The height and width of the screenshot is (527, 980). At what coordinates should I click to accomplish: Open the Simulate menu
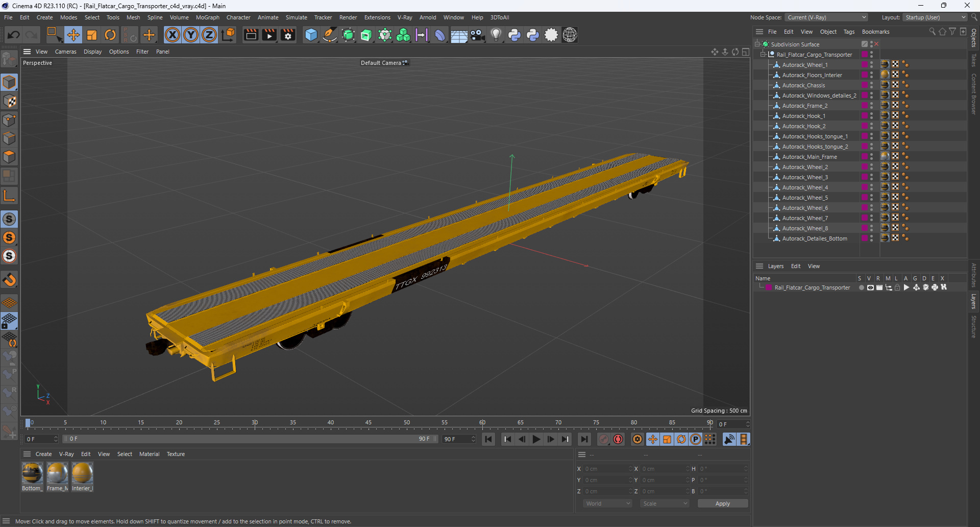[x=296, y=17]
